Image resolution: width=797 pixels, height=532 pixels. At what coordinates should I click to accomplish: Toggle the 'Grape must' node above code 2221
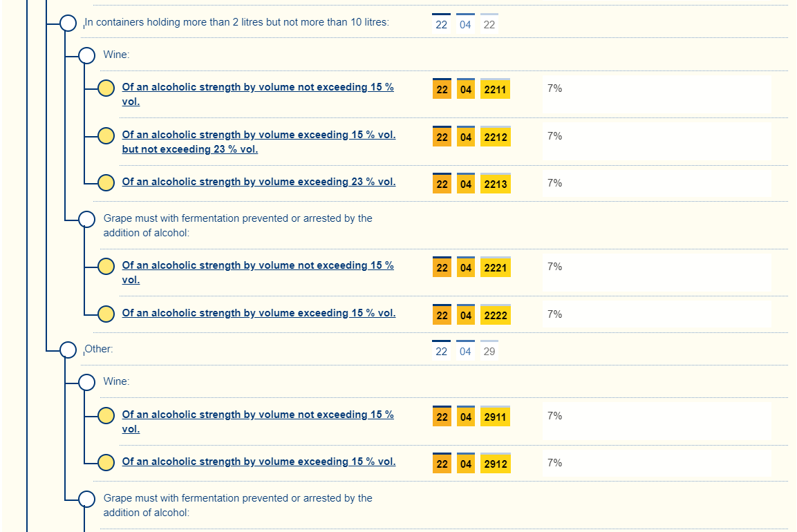(86, 220)
